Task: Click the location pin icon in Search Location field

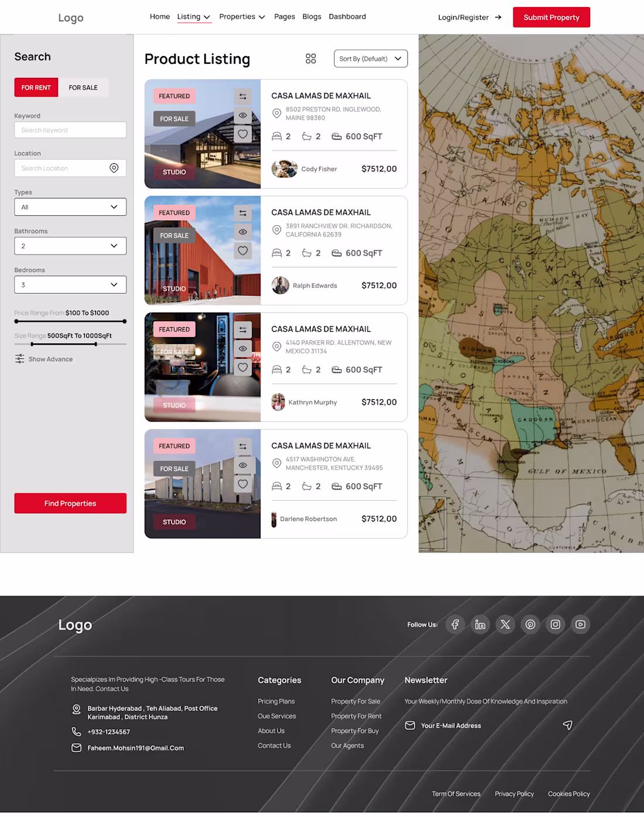Action: 114,168
